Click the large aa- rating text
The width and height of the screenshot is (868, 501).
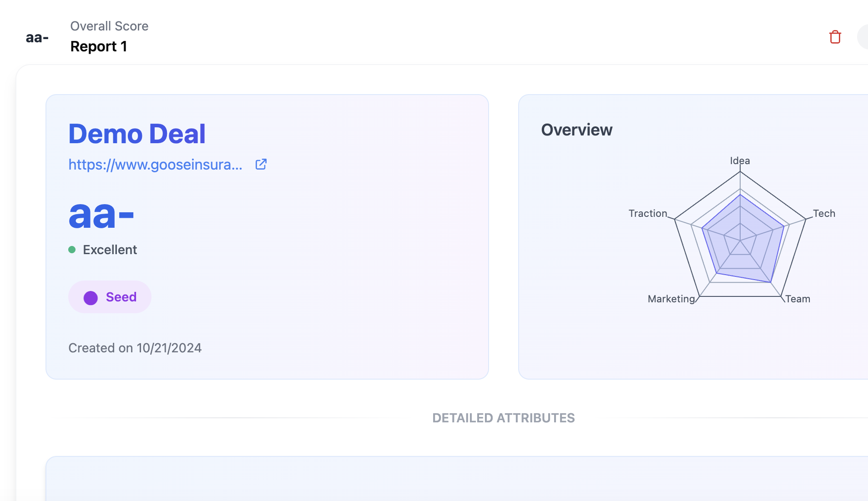[101, 215]
